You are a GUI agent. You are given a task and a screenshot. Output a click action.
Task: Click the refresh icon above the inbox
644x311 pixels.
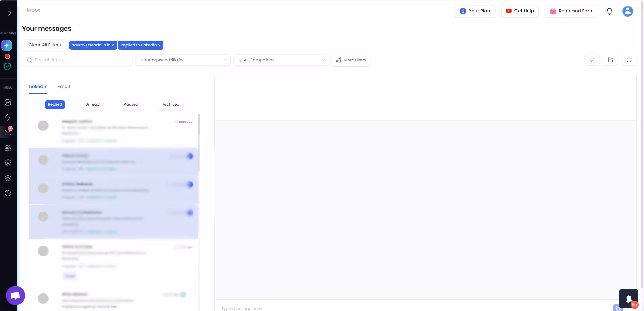pos(629,60)
